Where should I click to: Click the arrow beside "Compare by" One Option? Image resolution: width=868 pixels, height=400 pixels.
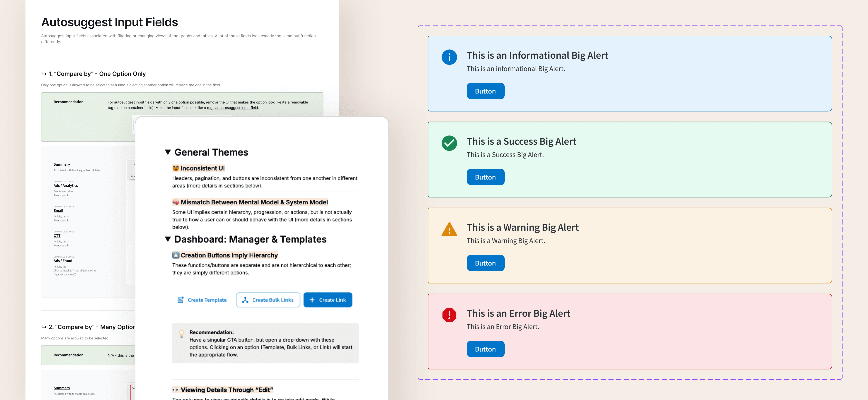pyautogui.click(x=44, y=73)
